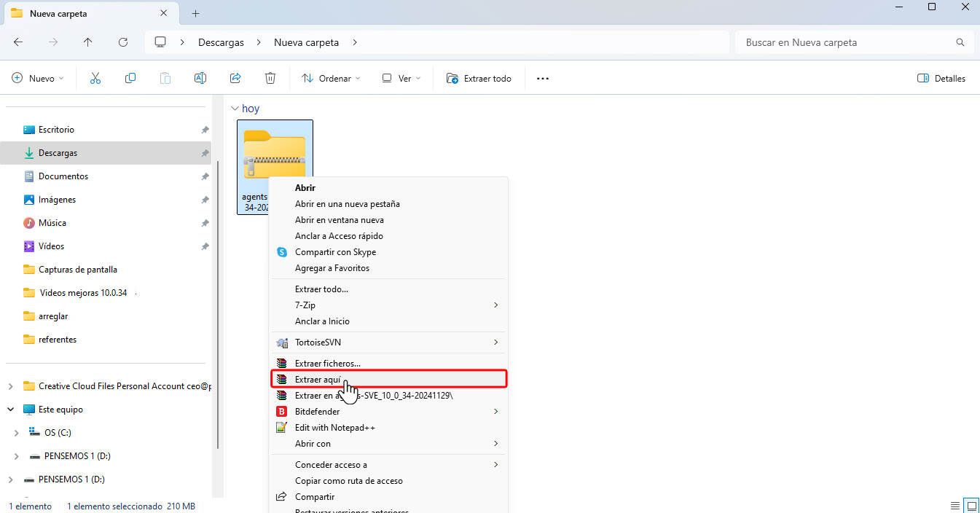This screenshot has width=980, height=513.
Task: Switch to details list view in status bar
Action: (x=954, y=506)
